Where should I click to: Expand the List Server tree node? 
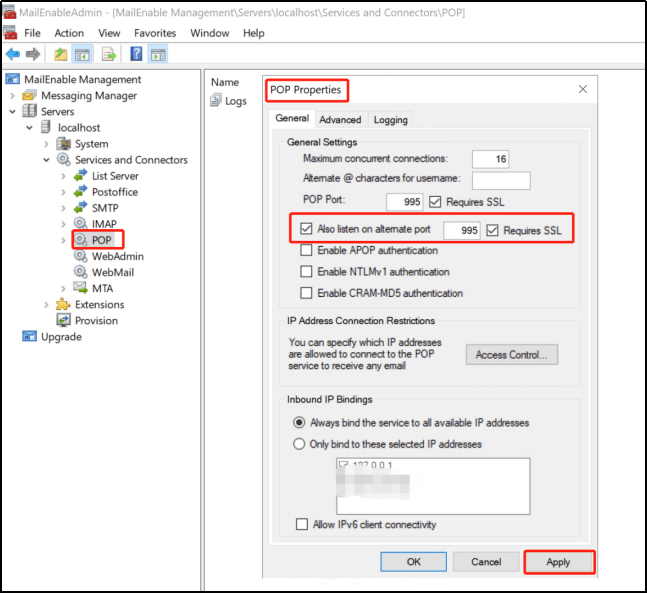[x=63, y=176]
